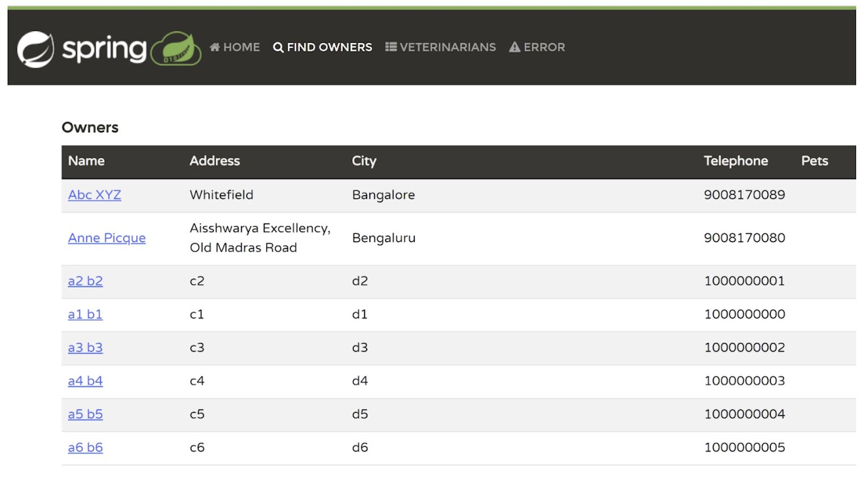Open owner link a1 b1
The height and width of the screenshot is (480, 868).
click(x=85, y=315)
